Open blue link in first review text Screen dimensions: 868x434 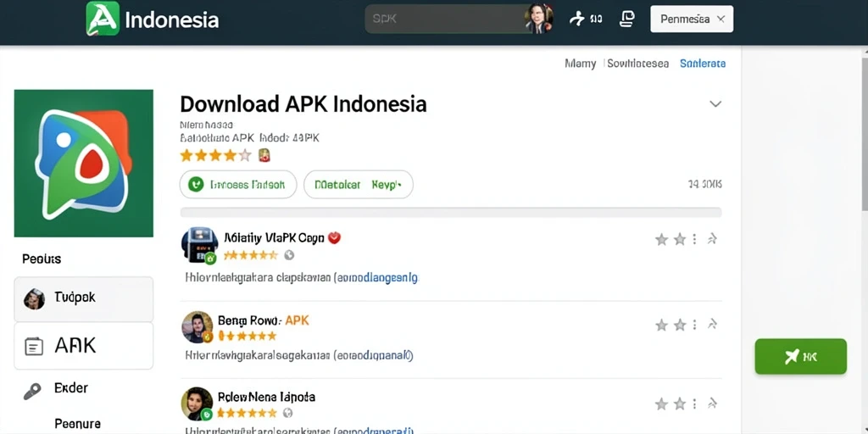(376, 277)
